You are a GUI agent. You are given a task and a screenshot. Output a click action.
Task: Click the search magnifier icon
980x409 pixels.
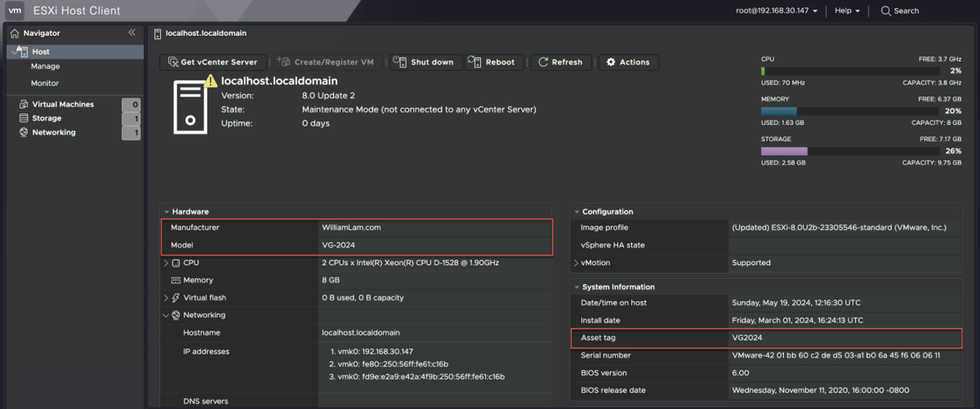coord(886,11)
